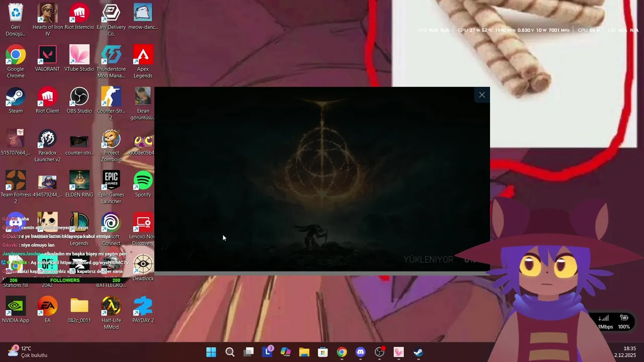Launch Hearts of Iron IV desktop shortcut
This screenshot has width=644, height=362.
pos(47,20)
